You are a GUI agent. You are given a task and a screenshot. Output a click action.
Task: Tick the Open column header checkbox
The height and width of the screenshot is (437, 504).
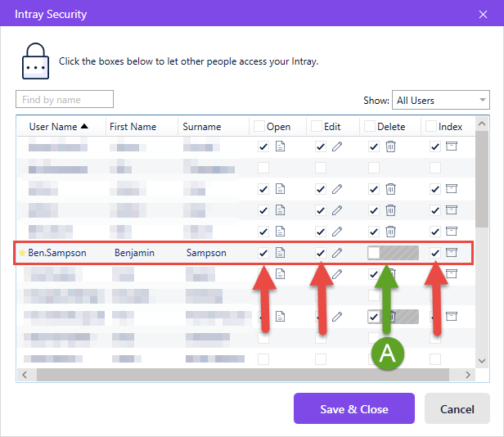point(259,126)
